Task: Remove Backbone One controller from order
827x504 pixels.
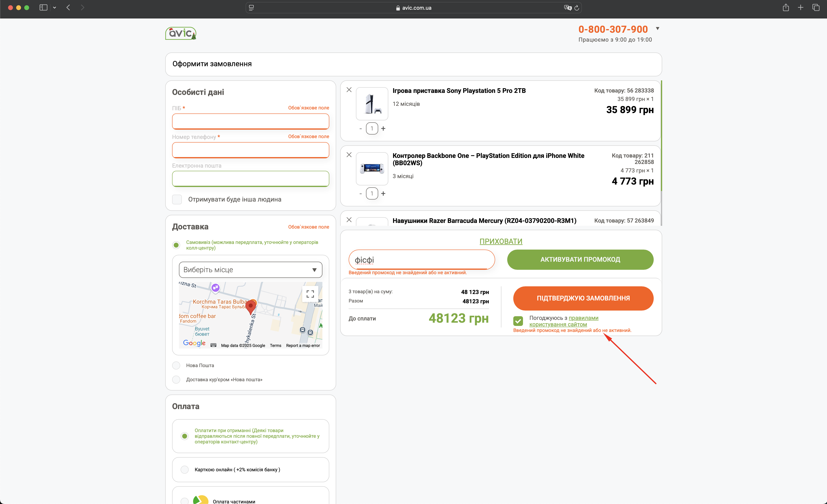Action: pos(349,155)
